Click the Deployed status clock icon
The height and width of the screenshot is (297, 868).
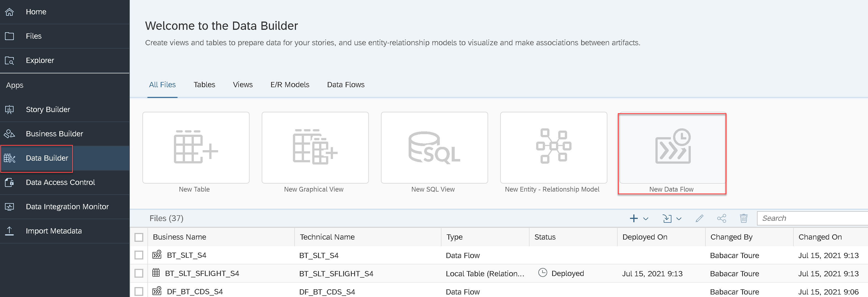[x=542, y=272]
